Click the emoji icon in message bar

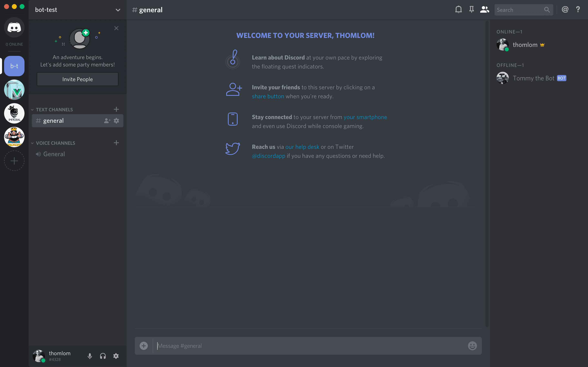pyautogui.click(x=472, y=346)
